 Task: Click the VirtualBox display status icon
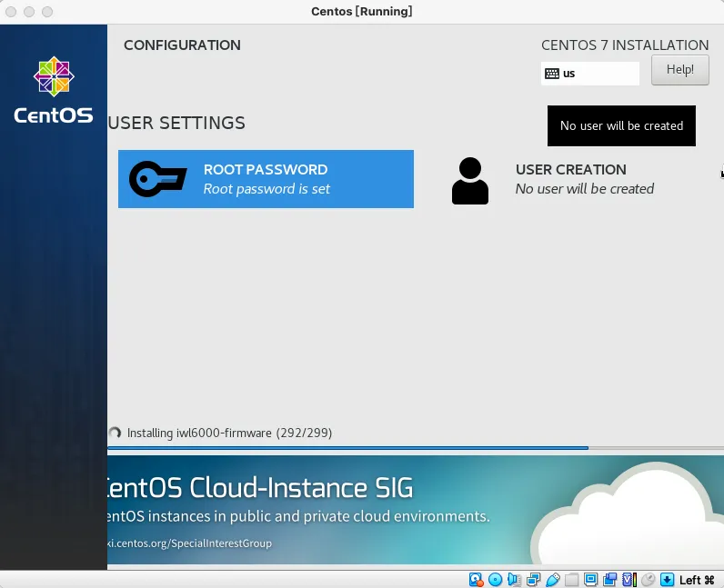tap(590, 579)
